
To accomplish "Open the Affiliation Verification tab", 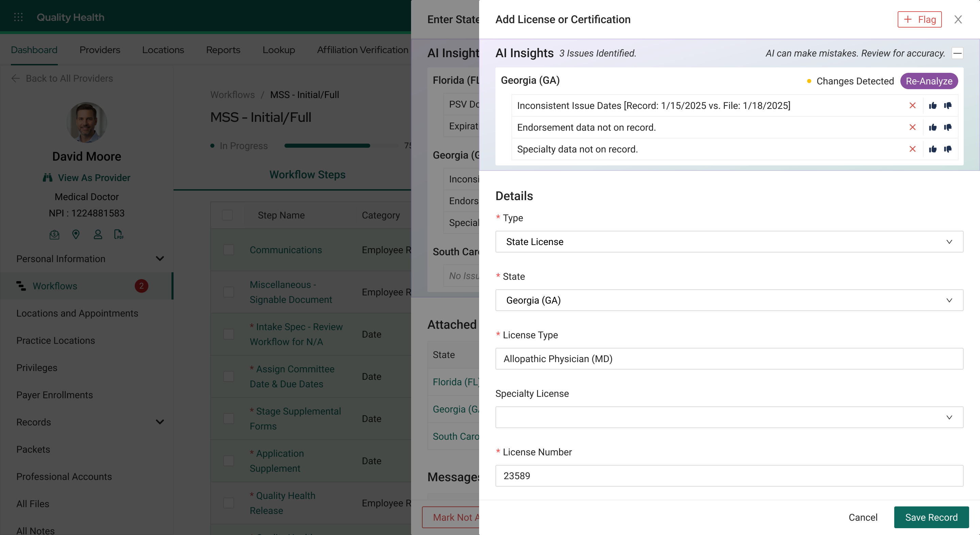I will pyautogui.click(x=362, y=50).
